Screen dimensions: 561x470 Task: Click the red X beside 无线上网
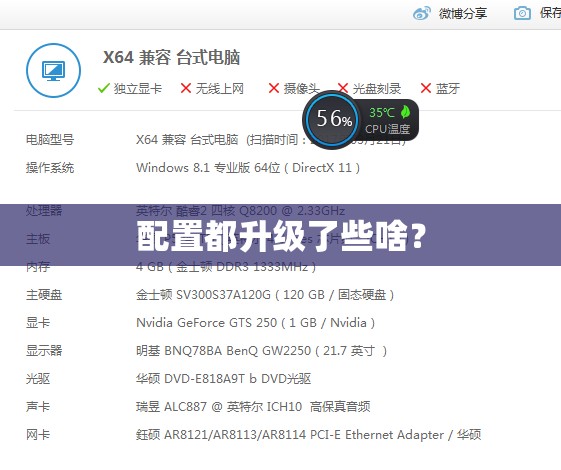click(x=186, y=88)
